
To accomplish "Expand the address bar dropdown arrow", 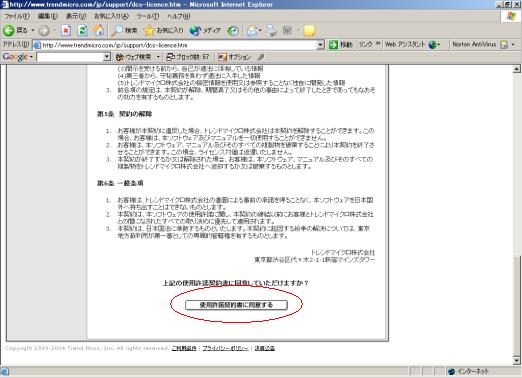I will tap(320, 45).
